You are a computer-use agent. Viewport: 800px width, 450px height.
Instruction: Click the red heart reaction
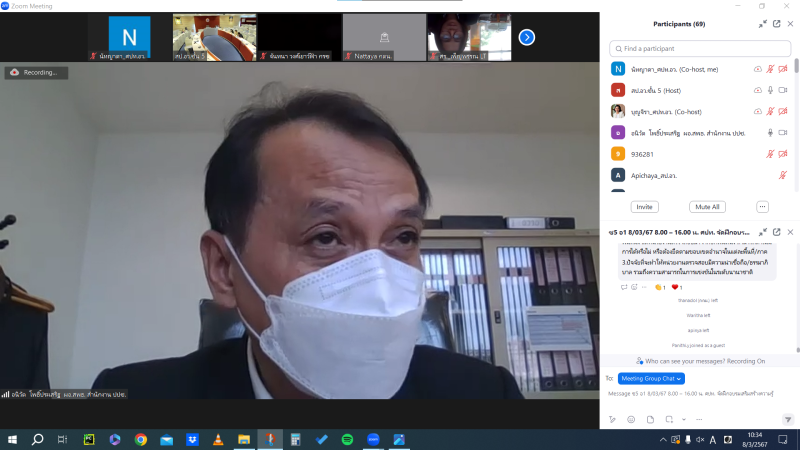pos(677,287)
